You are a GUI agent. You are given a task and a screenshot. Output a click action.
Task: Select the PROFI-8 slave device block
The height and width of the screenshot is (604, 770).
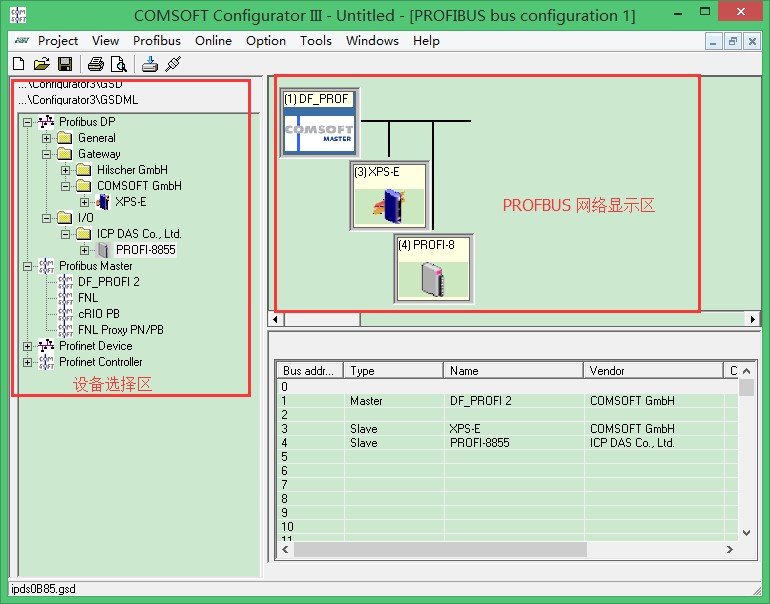pyautogui.click(x=433, y=268)
